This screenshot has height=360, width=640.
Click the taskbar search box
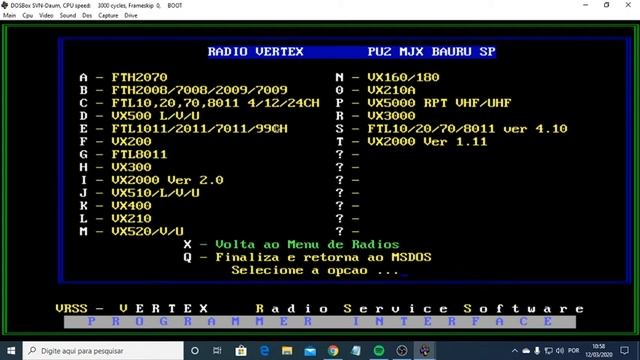click(103, 351)
